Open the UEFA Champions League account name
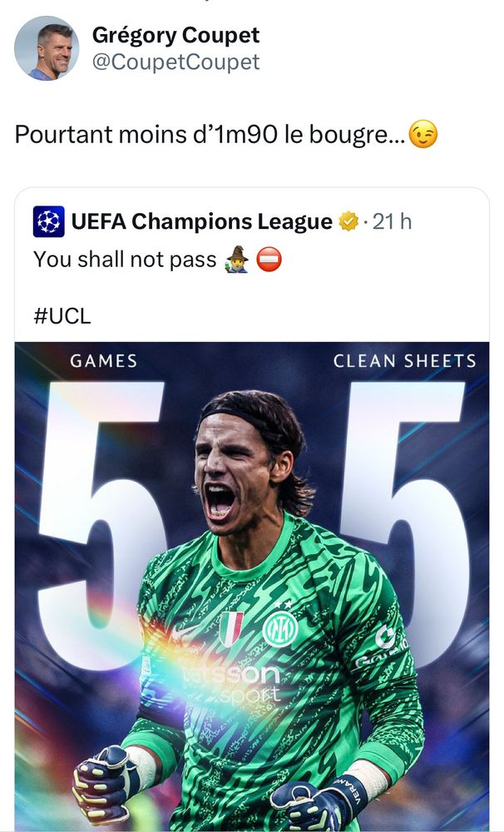 click(x=201, y=221)
